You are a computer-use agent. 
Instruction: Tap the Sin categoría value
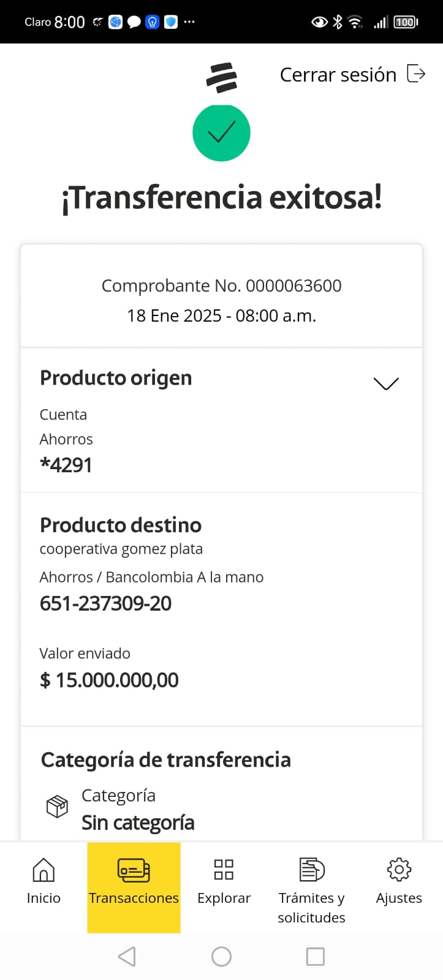[138, 823]
